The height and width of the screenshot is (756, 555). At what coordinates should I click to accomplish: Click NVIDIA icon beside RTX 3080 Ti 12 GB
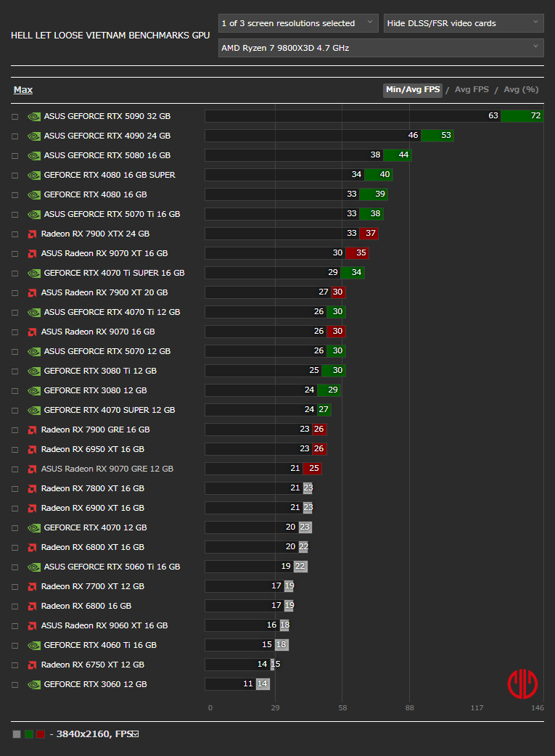click(34, 371)
